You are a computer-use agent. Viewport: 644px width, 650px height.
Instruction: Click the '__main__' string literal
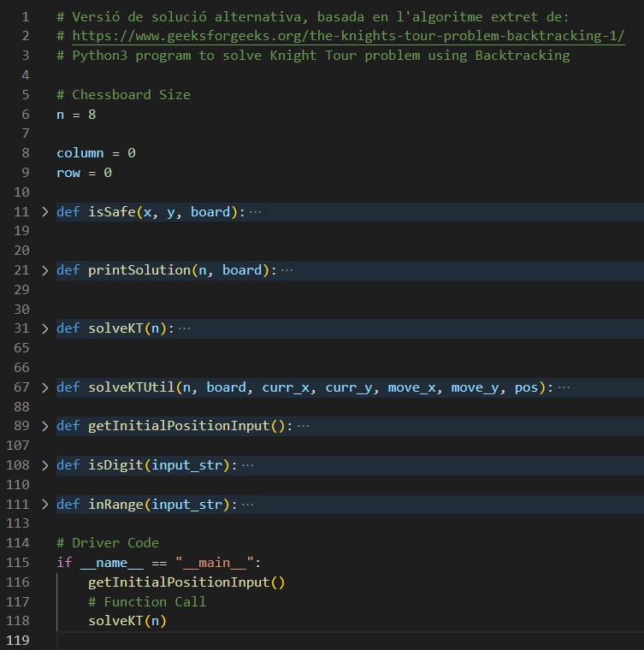(x=215, y=563)
